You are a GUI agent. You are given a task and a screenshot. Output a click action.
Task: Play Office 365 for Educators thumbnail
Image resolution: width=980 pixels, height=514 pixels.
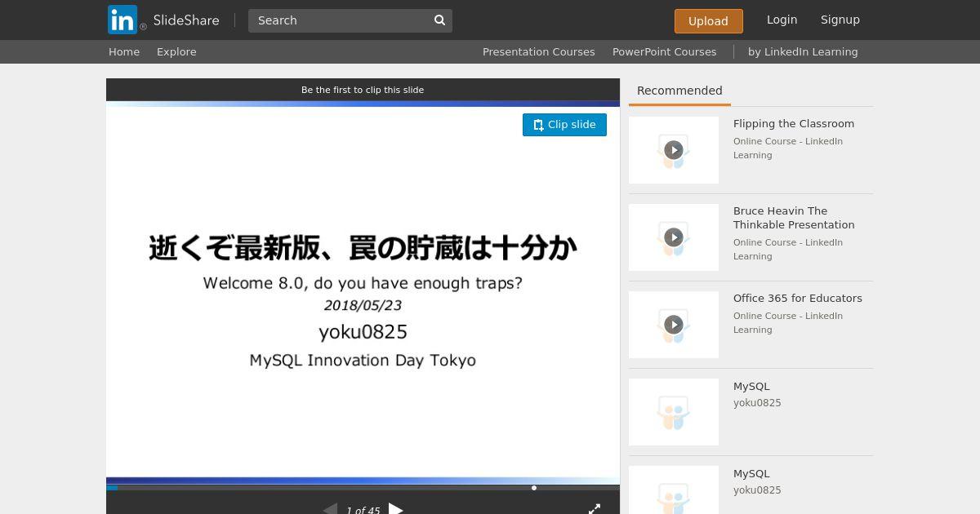tap(674, 325)
